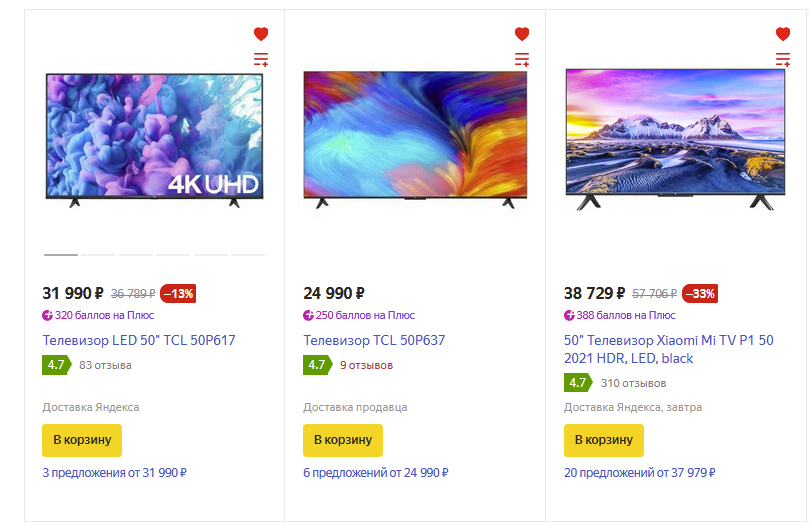
Task: Toggle favorite heart on TCL 50P617
Action: 261,34
